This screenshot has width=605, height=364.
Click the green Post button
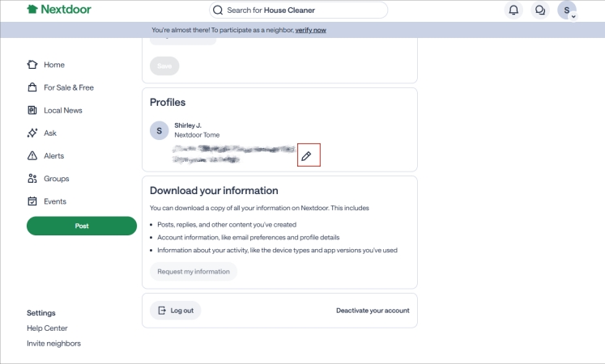[82, 226]
